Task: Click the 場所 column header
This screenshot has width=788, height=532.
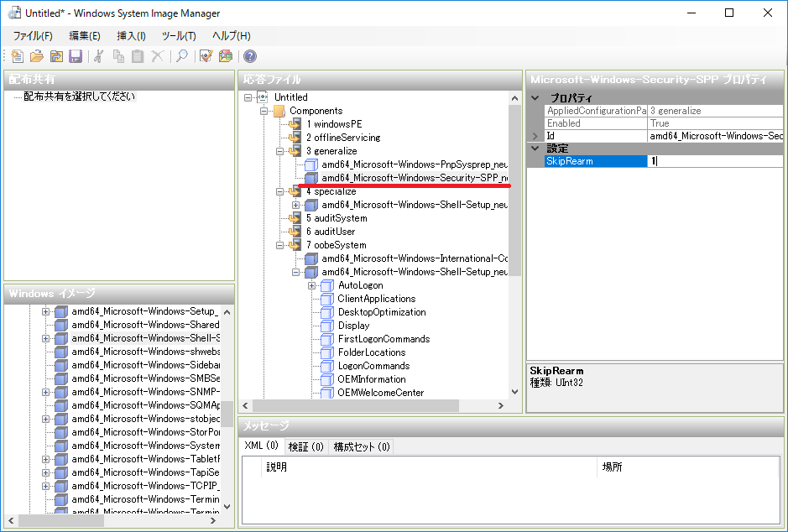Action: click(x=687, y=467)
